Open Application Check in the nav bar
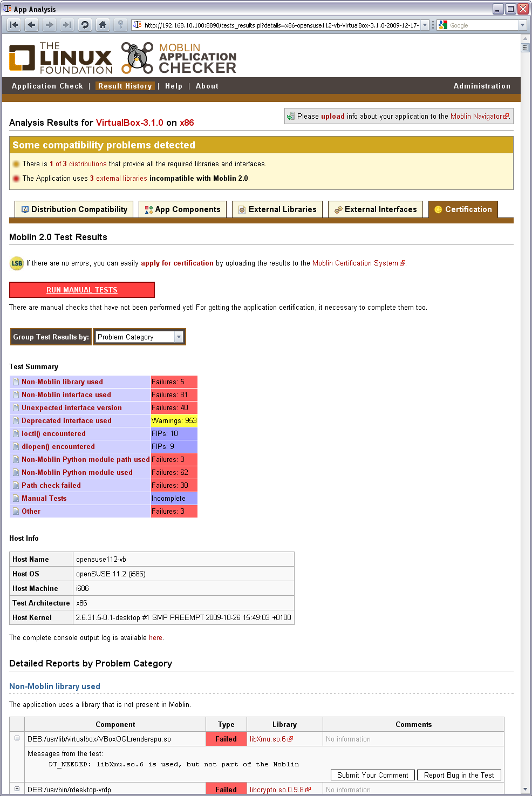Viewport: 532px width, 796px height. 47,86
